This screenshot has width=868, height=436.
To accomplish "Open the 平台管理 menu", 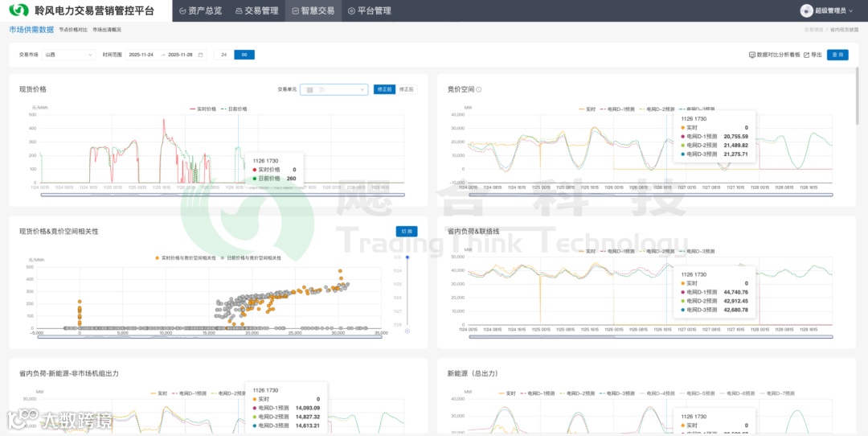I will [369, 10].
